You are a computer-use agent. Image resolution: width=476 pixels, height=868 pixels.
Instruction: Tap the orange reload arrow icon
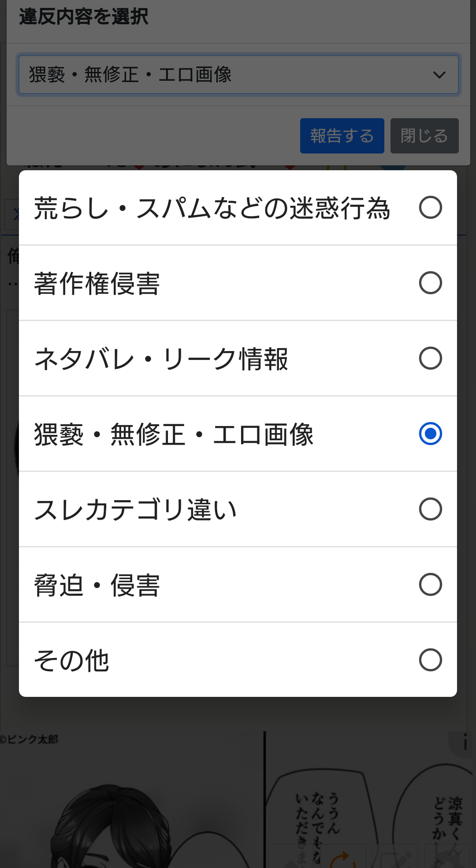342,859
